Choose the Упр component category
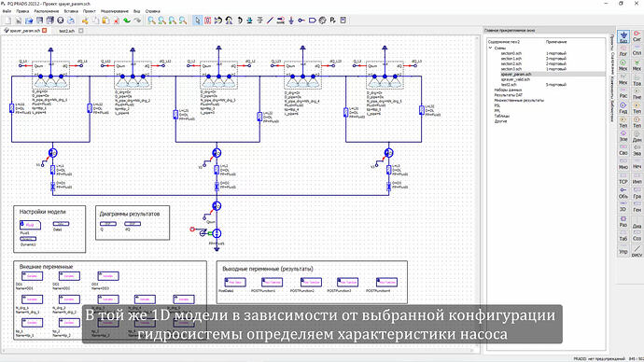 pos(623,249)
